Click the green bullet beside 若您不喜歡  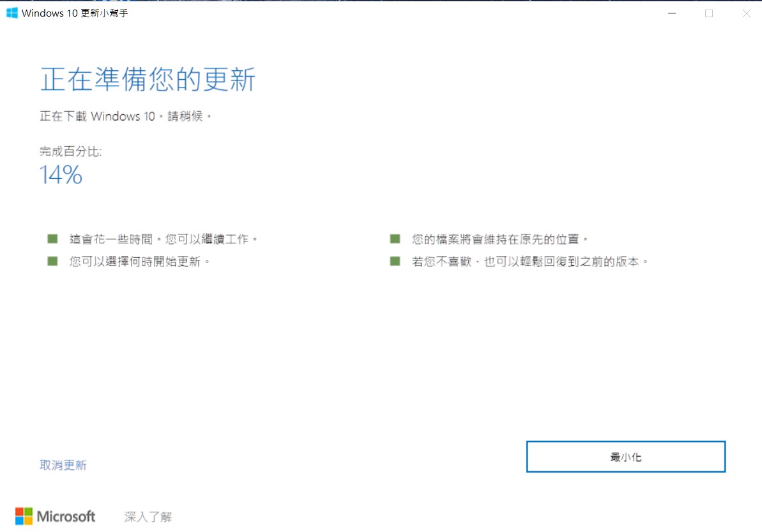pyautogui.click(x=395, y=261)
